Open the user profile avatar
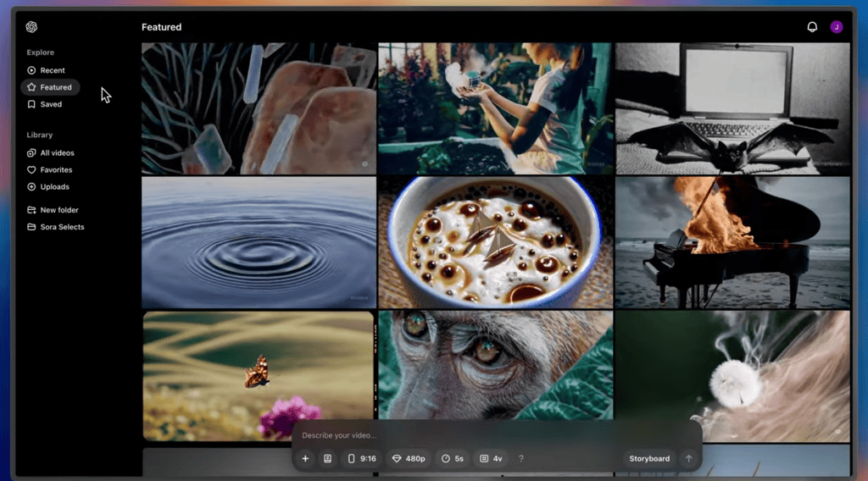The image size is (868, 481). click(x=837, y=27)
